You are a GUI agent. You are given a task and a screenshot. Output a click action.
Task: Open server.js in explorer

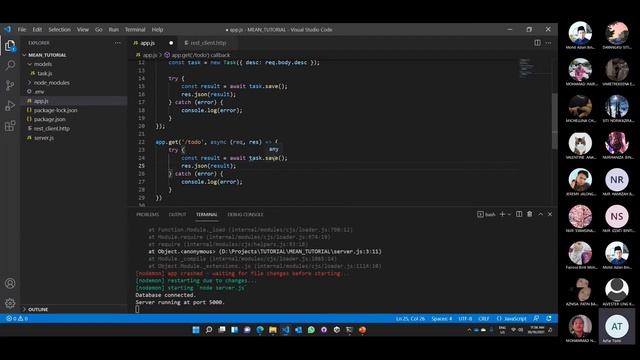pos(44,138)
